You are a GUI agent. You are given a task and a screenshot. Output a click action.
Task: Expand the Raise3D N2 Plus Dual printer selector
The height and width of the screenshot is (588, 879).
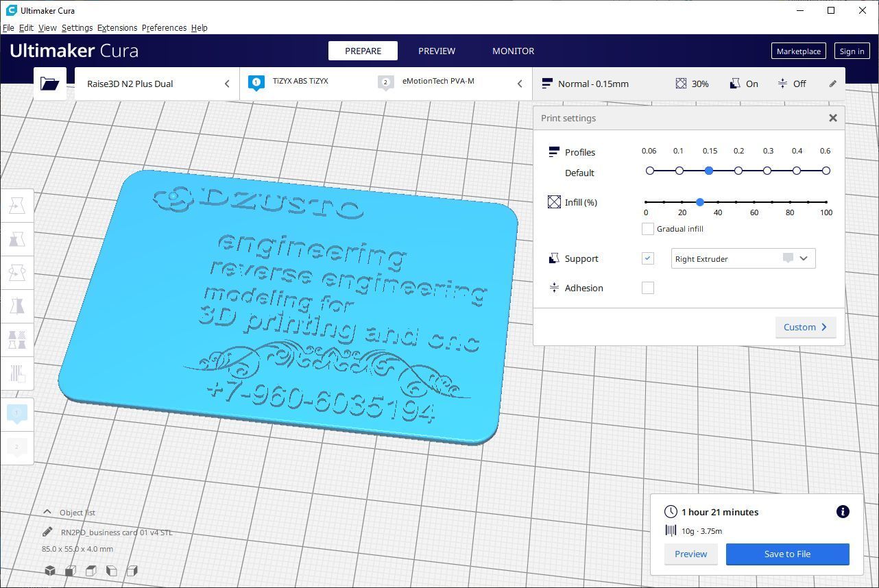click(x=157, y=84)
